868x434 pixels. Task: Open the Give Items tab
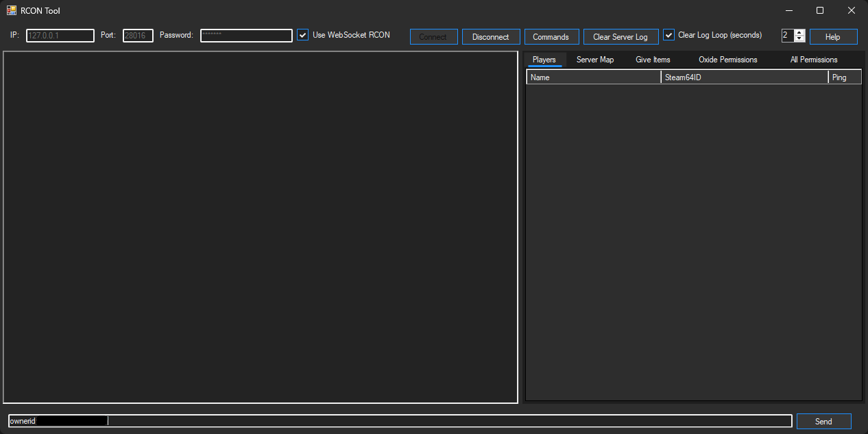[653, 60]
